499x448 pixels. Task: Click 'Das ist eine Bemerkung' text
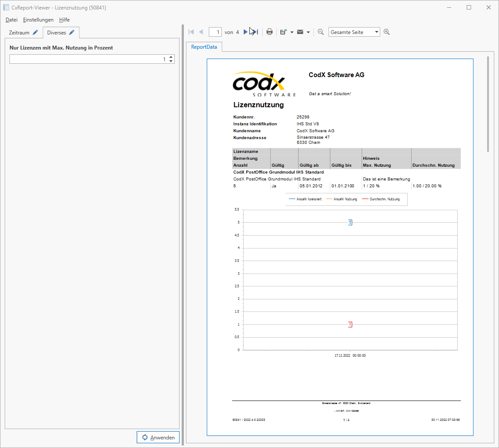(386, 179)
